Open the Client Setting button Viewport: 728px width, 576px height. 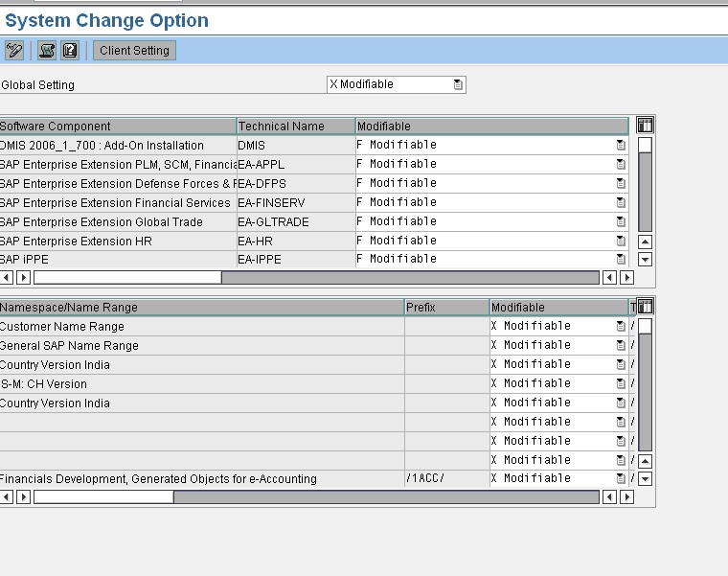coord(134,50)
